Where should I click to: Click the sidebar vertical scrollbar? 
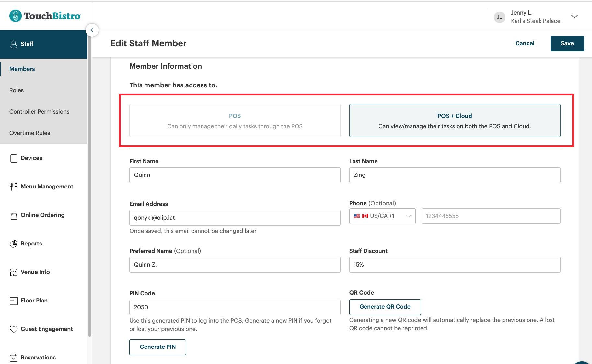coord(89,194)
